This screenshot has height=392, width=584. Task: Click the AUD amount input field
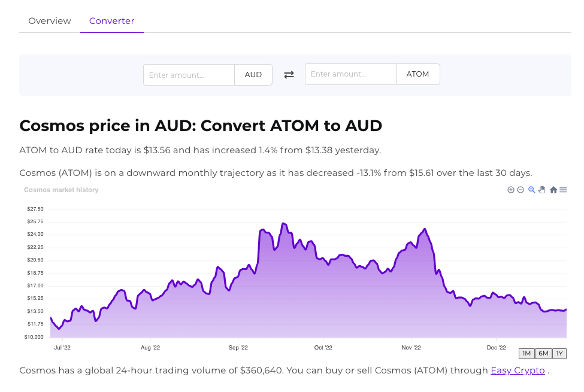(x=189, y=75)
